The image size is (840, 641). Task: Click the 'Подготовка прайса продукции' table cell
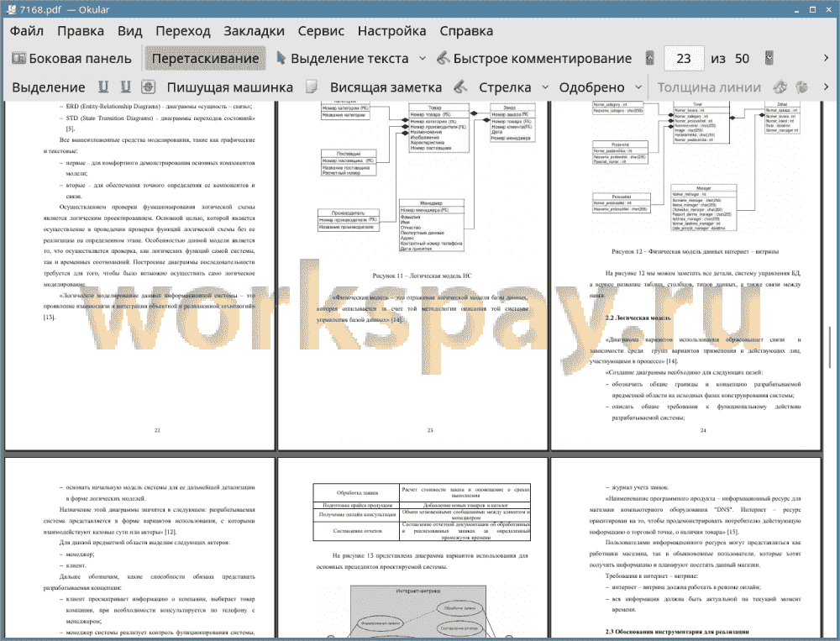357,505
